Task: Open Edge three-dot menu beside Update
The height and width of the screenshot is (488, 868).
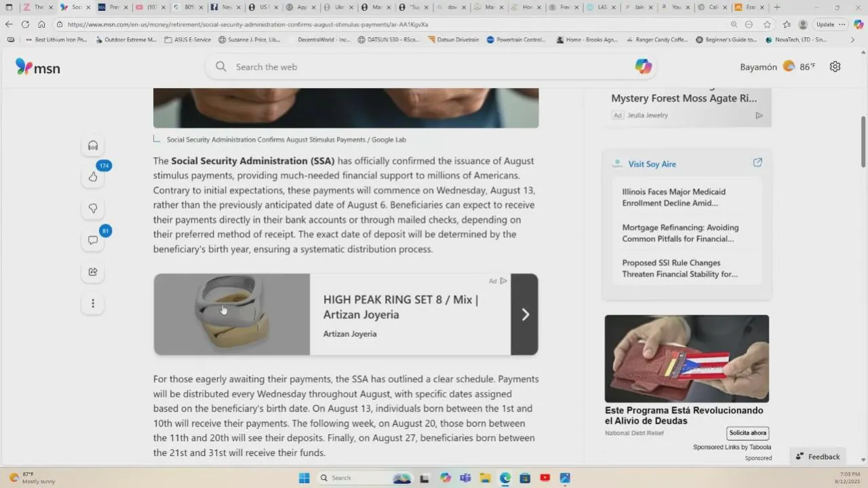Action: tap(842, 24)
